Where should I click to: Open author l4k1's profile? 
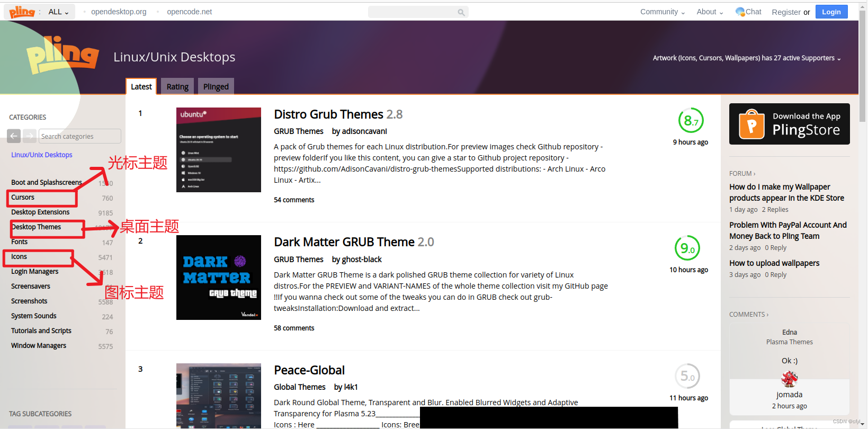351,387
